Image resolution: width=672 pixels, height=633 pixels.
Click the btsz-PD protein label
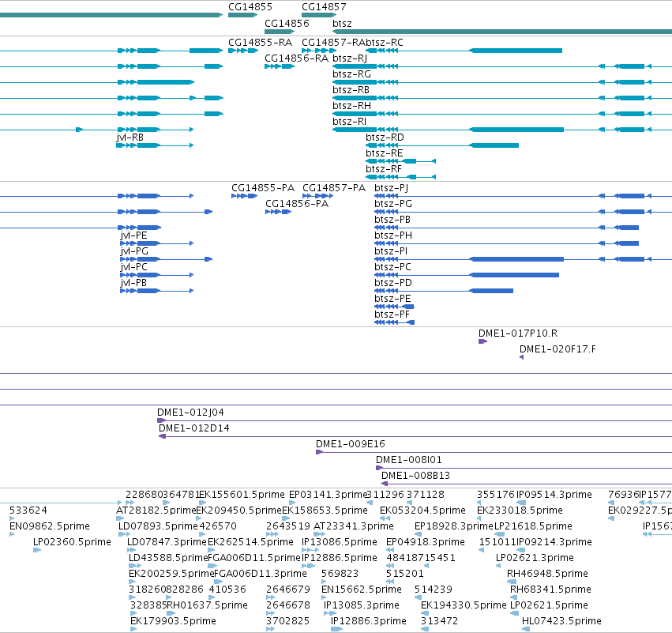click(x=393, y=283)
